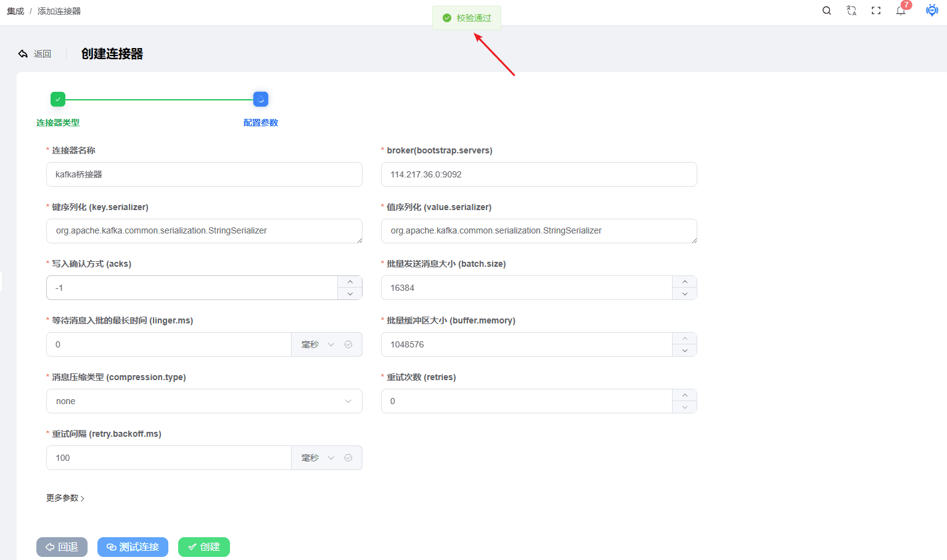This screenshot has height=560, width=947.
Task: Click the 创建 button
Action: (x=204, y=547)
